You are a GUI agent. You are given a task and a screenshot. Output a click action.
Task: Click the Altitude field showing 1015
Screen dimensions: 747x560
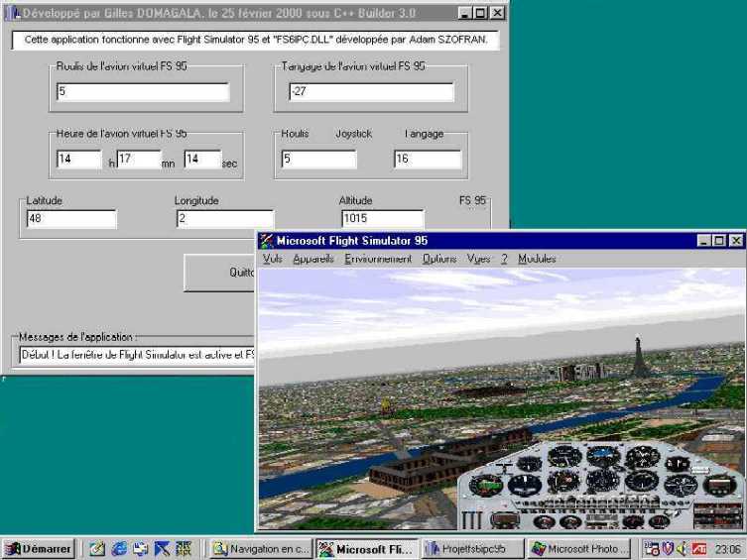pos(382,219)
